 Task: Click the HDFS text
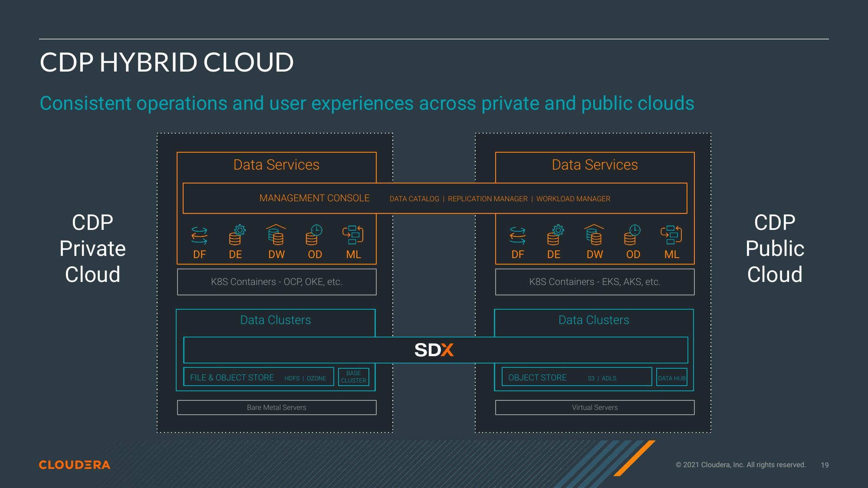(292, 378)
